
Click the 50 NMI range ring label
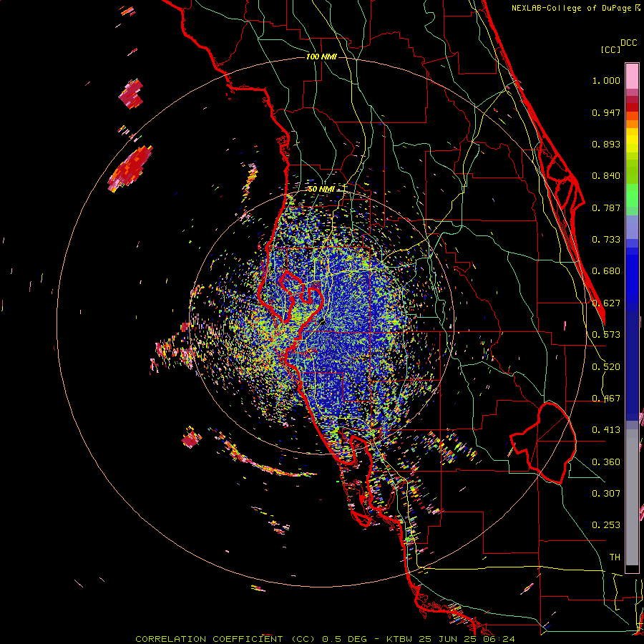[321, 190]
